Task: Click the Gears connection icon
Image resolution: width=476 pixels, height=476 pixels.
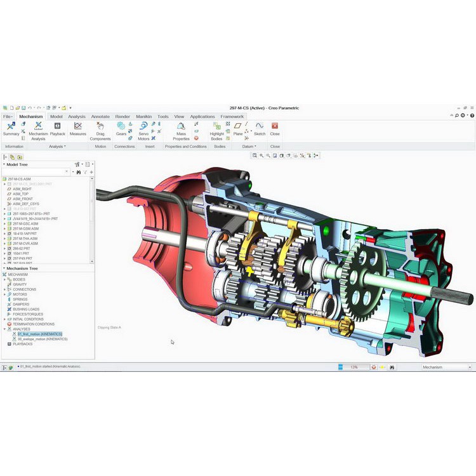Action: 121,129
